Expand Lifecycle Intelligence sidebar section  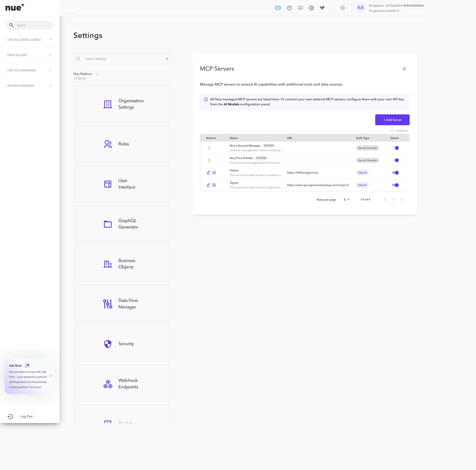click(30, 40)
